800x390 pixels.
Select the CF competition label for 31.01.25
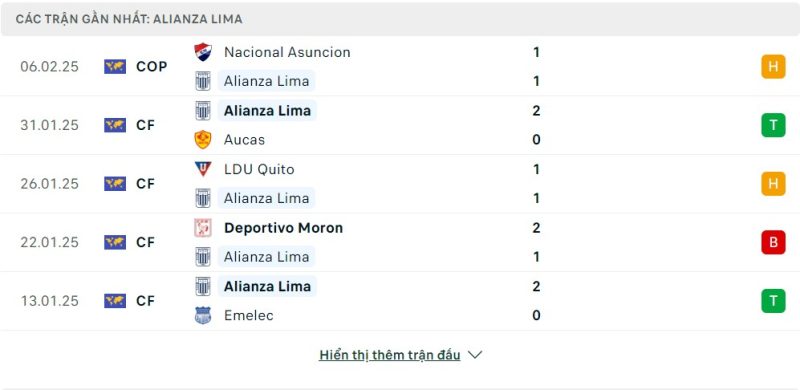click(145, 125)
